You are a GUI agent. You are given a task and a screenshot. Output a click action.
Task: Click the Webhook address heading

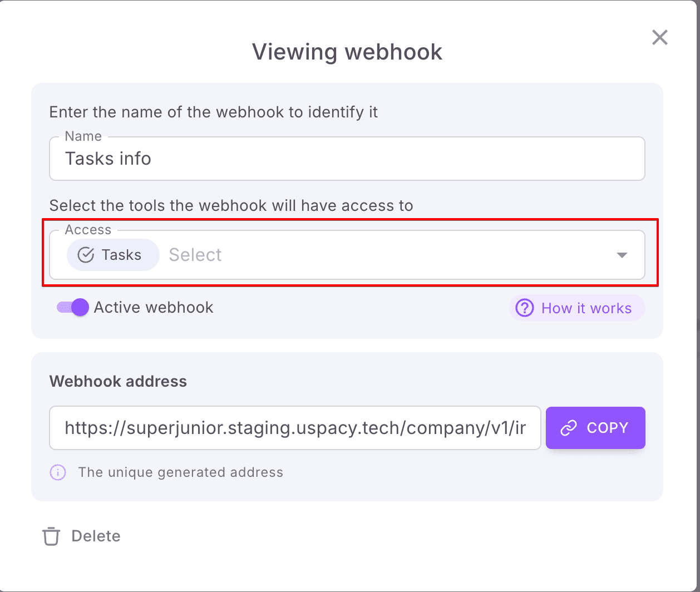(x=118, y=382)
